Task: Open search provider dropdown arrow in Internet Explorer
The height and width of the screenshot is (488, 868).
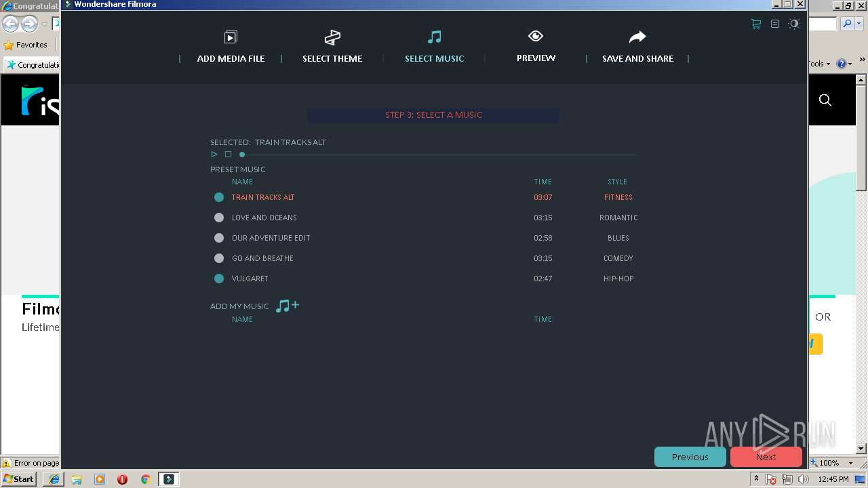Action: click(858, 24)
